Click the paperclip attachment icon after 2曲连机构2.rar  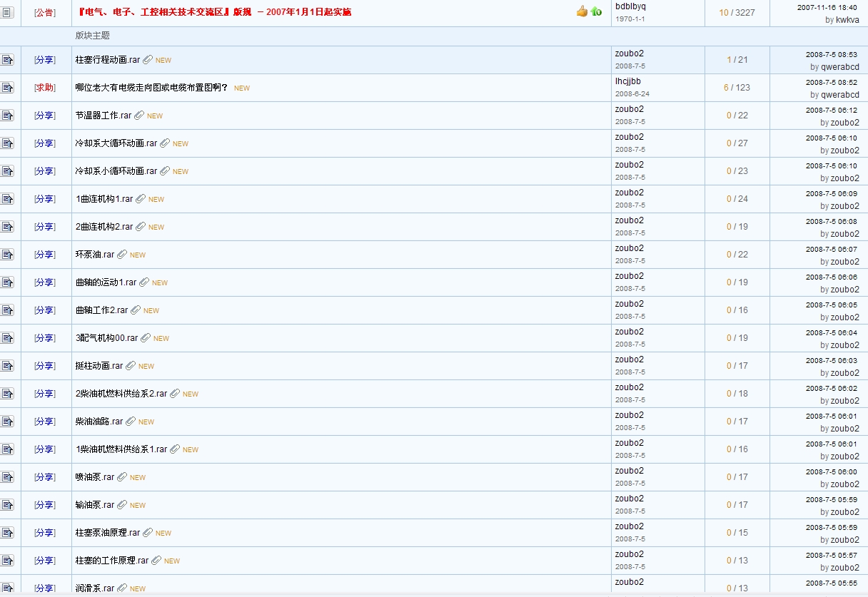[x=141, y=227]
